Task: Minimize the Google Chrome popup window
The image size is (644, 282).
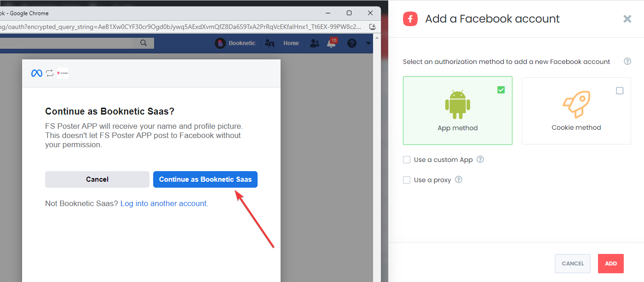Action: click(x=328, y=13)
